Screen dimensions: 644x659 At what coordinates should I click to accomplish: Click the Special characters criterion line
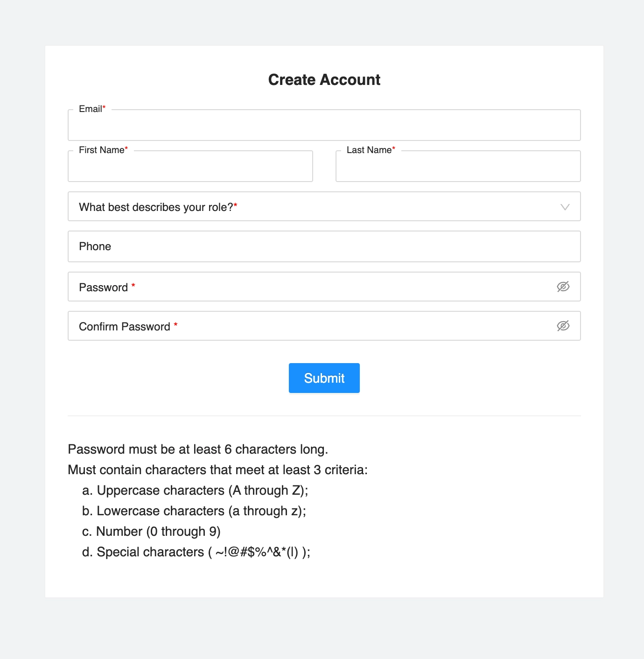click(196, 552)
